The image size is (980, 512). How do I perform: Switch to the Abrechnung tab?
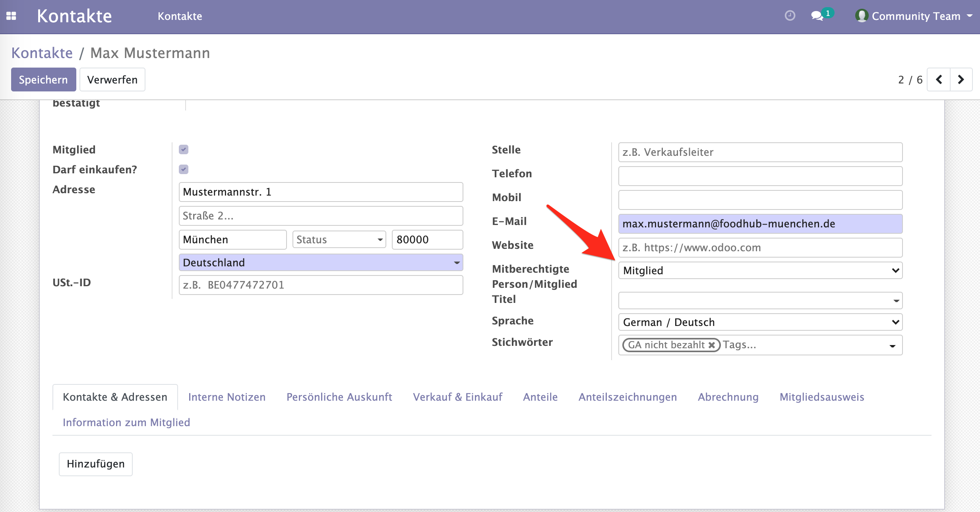[x=728, y=397]
